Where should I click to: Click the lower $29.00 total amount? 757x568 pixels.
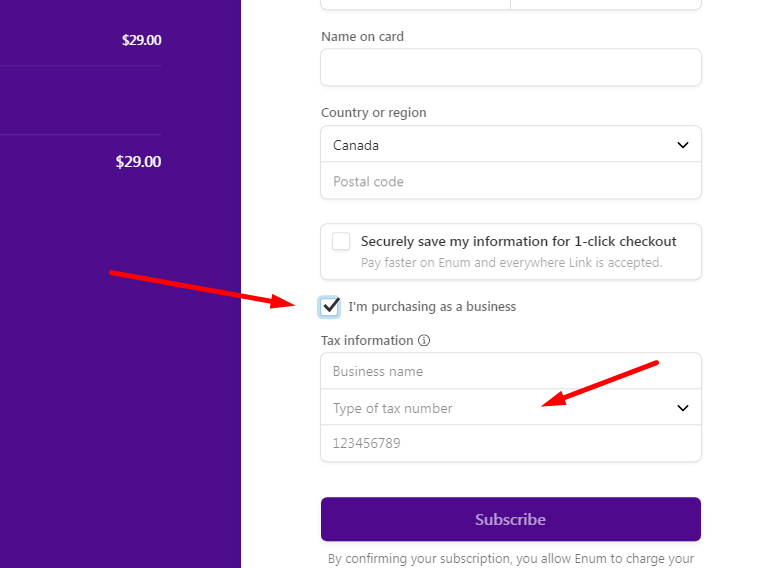click(x=138, y=162)
